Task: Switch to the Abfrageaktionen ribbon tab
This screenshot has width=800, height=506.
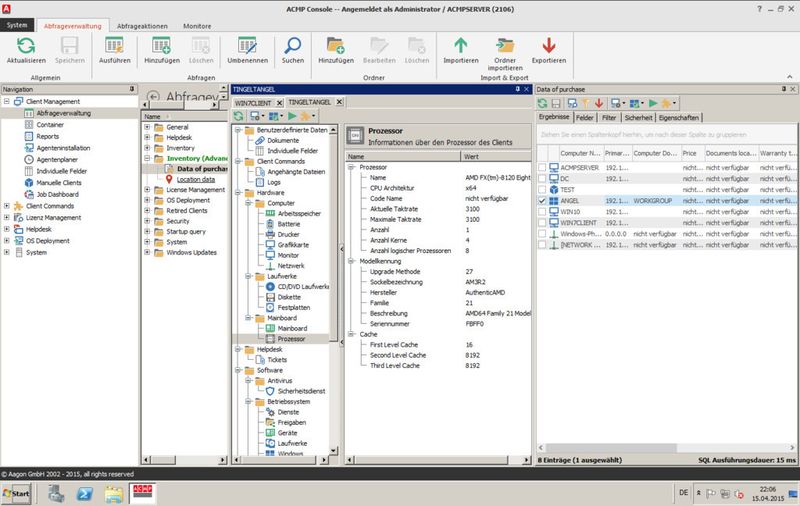Action: click(x=142, y=26)
